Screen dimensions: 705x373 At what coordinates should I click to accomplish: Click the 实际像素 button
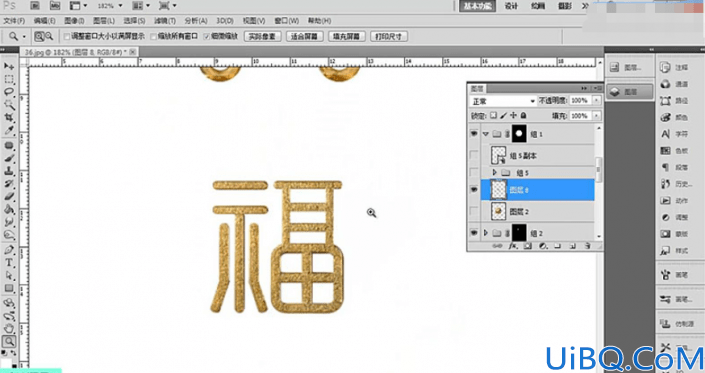click(x=263, y=36)
